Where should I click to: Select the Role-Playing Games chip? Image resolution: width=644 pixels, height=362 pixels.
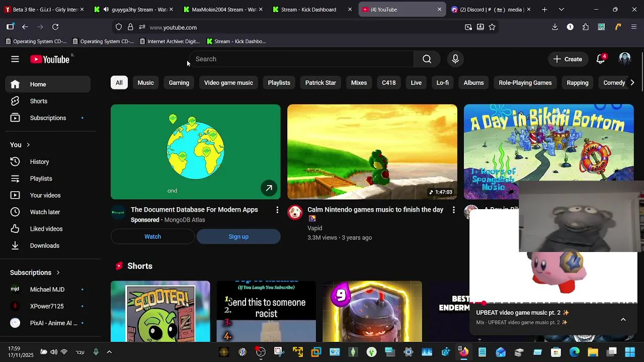click(525, 83)
